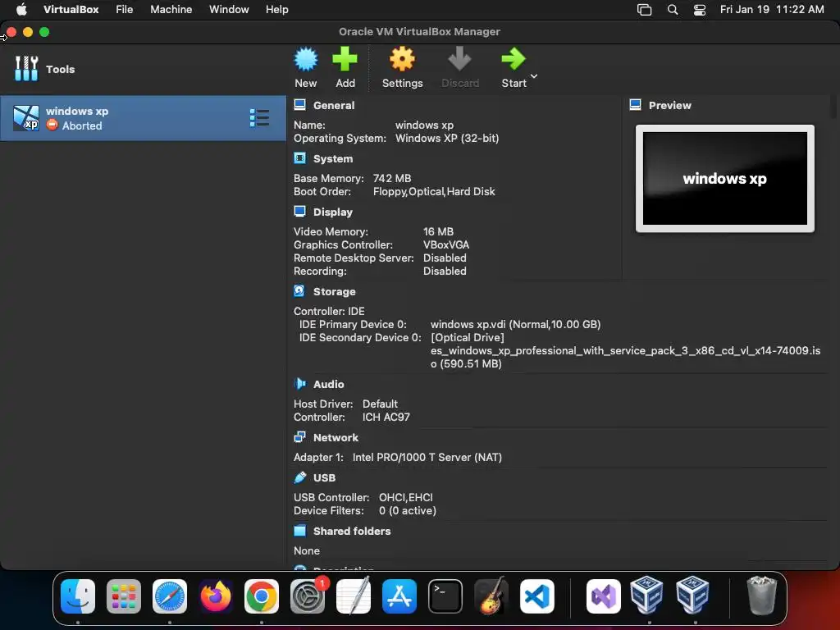Open Firefox from the dock

pos(216,596)
